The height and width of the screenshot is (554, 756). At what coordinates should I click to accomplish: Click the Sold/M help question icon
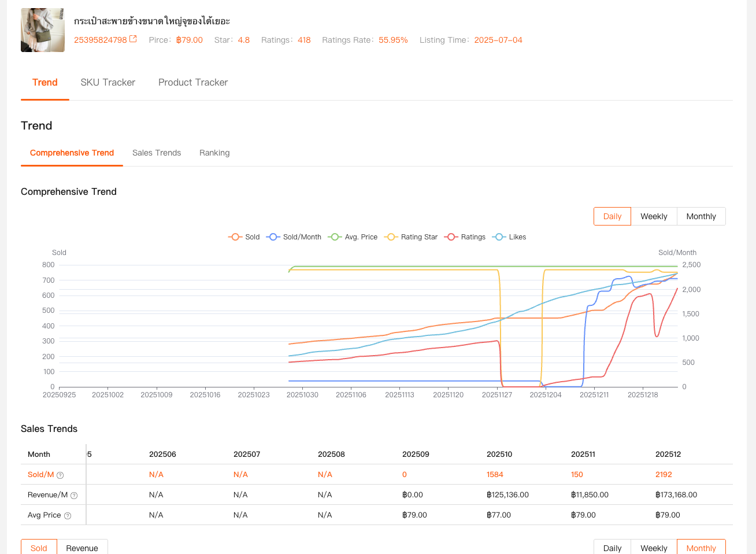coord(60,475)
